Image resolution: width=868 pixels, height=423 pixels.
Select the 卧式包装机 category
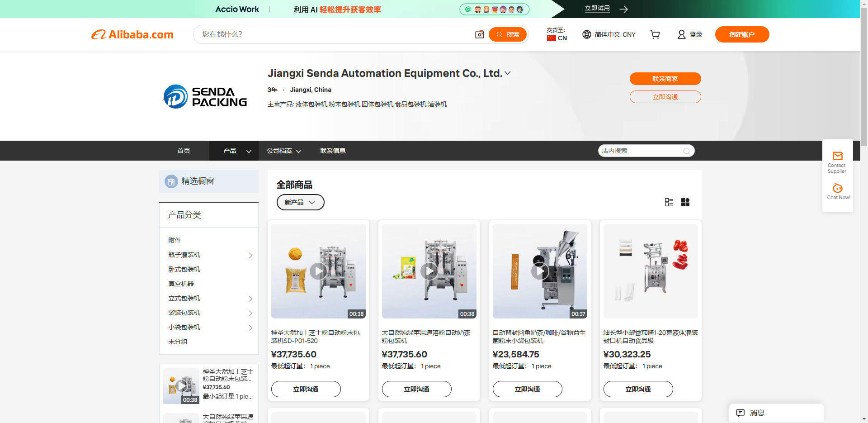pyautogui.click(x=184, y=269)
